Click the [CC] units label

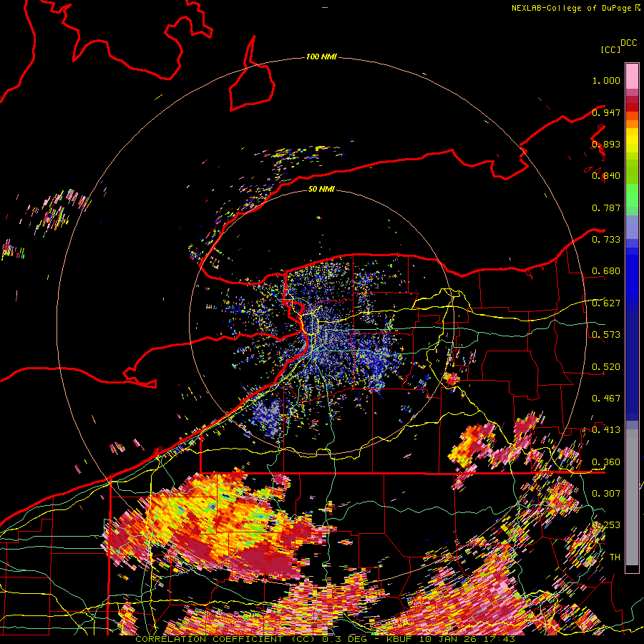(610, 49)
